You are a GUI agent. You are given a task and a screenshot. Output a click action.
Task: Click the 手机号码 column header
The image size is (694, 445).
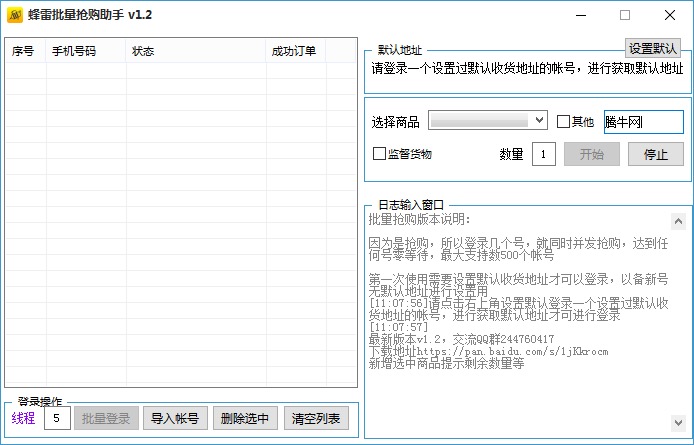(x=86, y=51)
